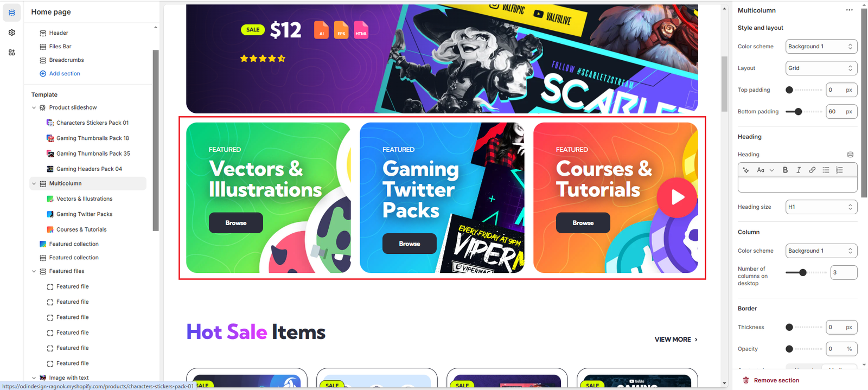The height and width of the screenshot is (390, 868).
Task: Insert a link in the heading editor
Action: coord(812,170)
